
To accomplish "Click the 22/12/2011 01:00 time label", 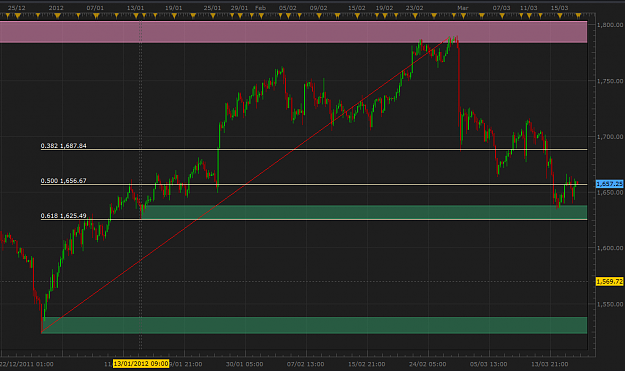I will point(26,364).
